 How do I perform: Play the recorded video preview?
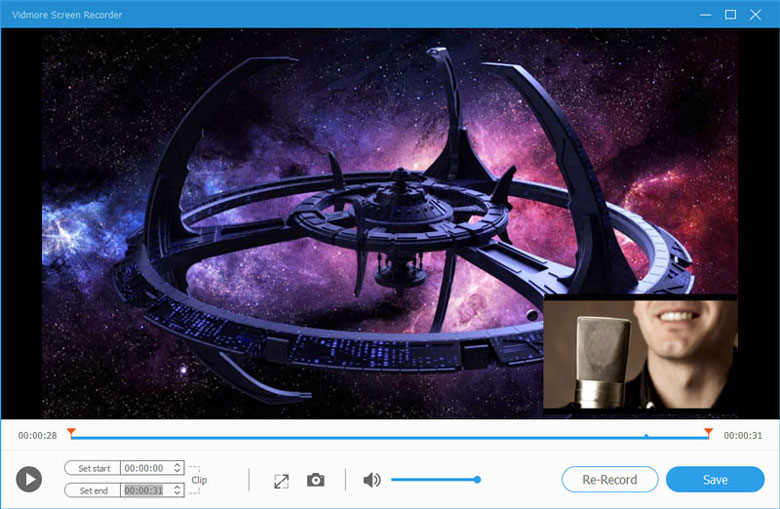[x=29, y=479]
